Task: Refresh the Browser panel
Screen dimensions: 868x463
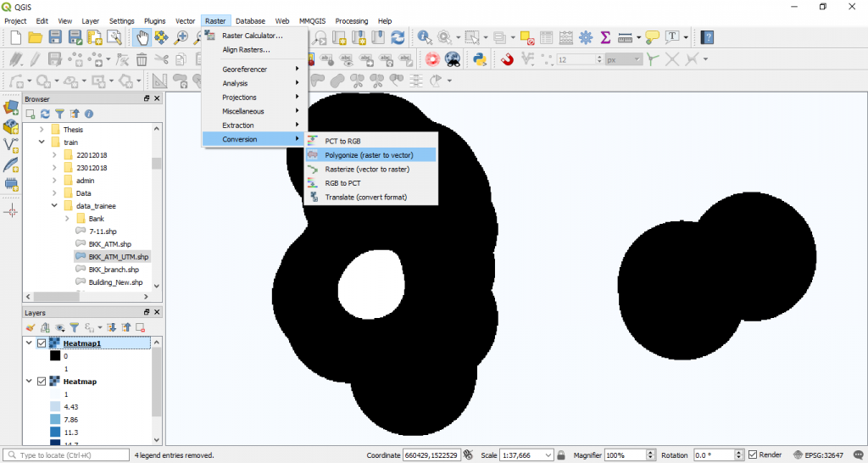Action: point(46,114)
